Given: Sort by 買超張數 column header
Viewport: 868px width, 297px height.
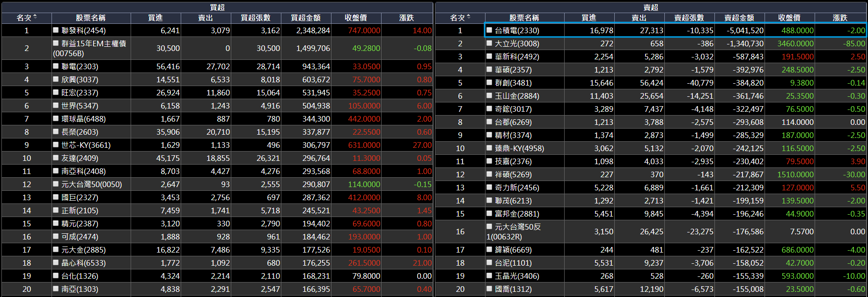Looking at the screenshot, I should [x=256, y=18].
